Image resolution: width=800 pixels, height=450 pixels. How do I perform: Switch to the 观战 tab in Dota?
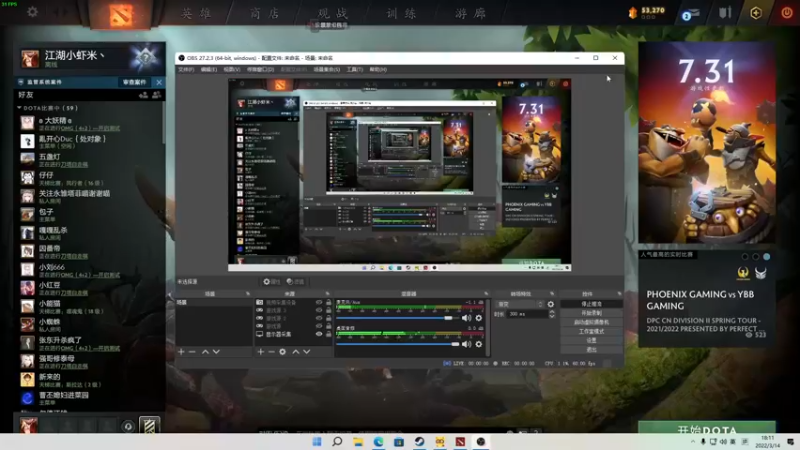[333, 14]
